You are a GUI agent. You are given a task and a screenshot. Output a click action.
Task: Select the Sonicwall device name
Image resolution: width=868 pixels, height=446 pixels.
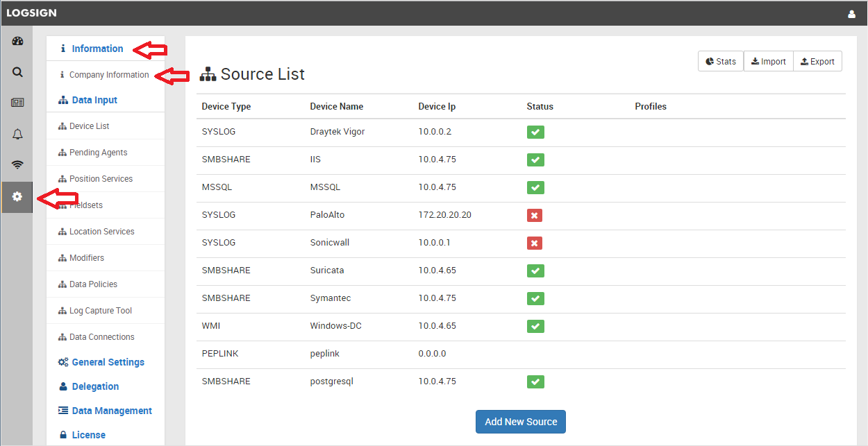coord(329,243)
